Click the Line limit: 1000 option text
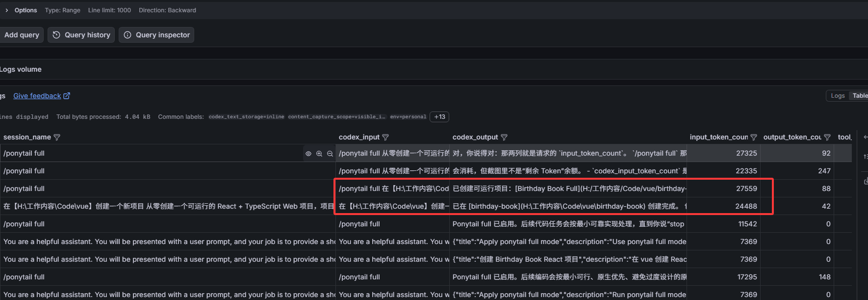 coord(109,10)
